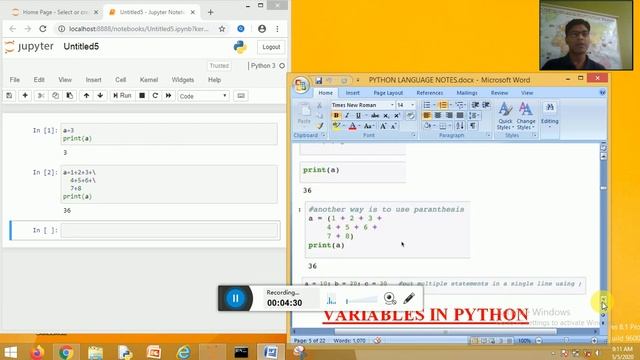Open the Jupyter Cell menu
Image resolution: width=640 pixels, height=360 pixels.
click(120, 80)
